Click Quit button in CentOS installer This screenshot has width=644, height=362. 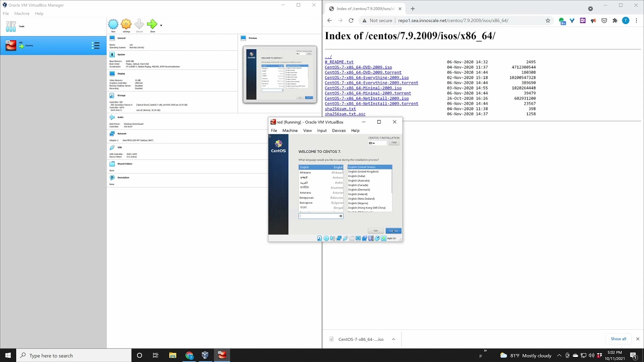(375, 231)
